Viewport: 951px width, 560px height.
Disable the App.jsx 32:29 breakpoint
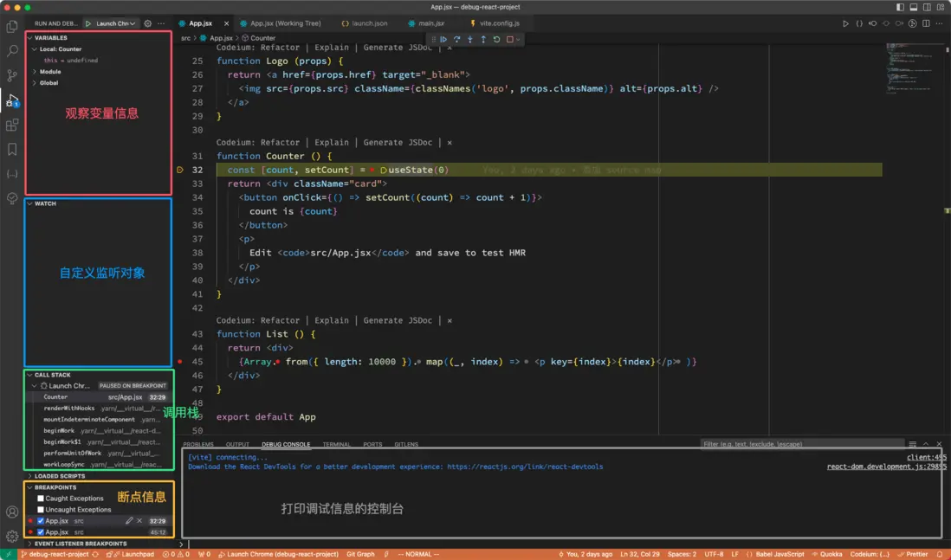point(41,521)
